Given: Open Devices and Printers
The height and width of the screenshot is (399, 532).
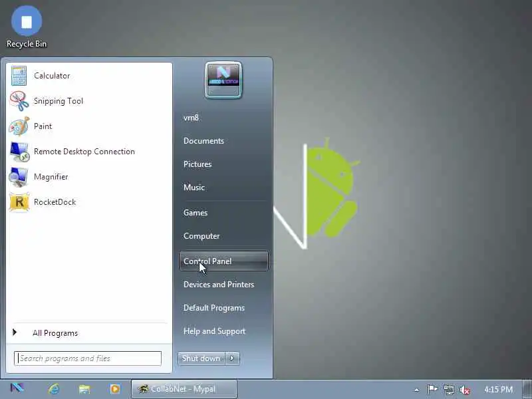Looking at the screenshot, I should pos(219,285).
